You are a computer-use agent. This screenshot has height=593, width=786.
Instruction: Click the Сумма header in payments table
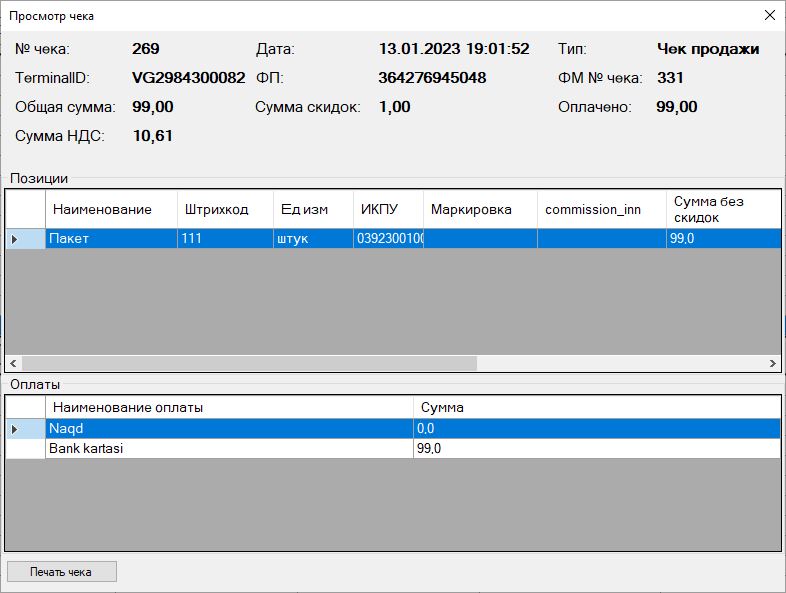click(x=596, y=407)
